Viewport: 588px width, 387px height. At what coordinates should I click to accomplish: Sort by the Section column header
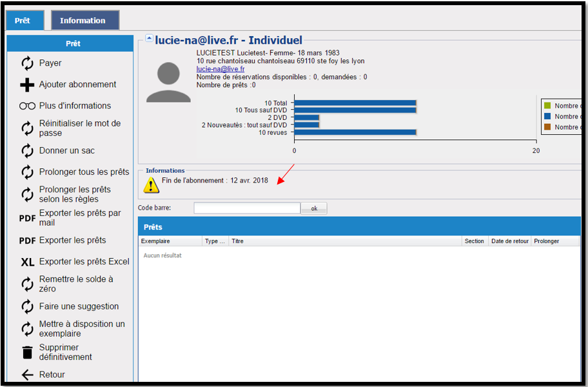[x=475, y=241]
